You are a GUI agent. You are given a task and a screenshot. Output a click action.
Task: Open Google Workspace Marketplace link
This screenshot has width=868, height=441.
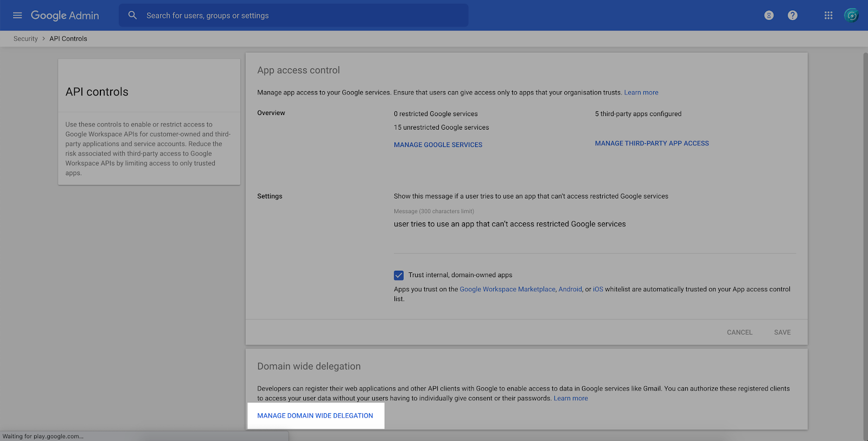coord(507,289)
